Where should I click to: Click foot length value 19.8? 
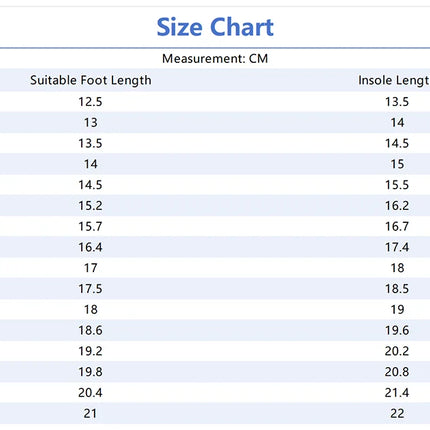coord(90,372)
